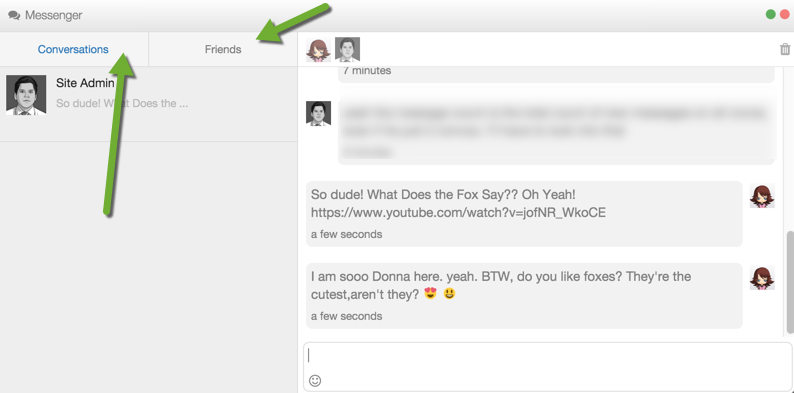Viewport: 794px width, 393px height.
Task: Open the Friends tab
Action: point(223,50)
